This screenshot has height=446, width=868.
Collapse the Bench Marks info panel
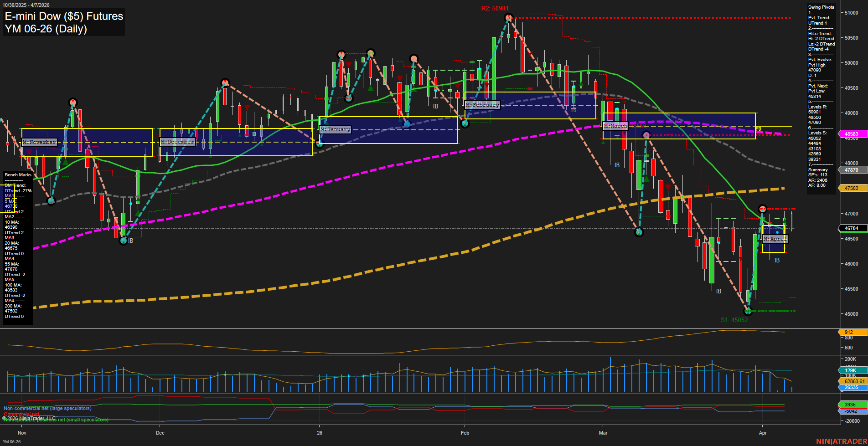point(17,175)
